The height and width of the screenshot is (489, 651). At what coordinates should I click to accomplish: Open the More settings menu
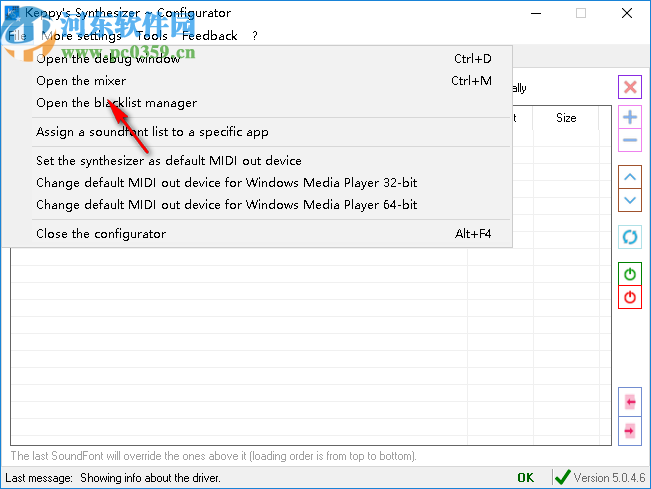coord(81,36)
